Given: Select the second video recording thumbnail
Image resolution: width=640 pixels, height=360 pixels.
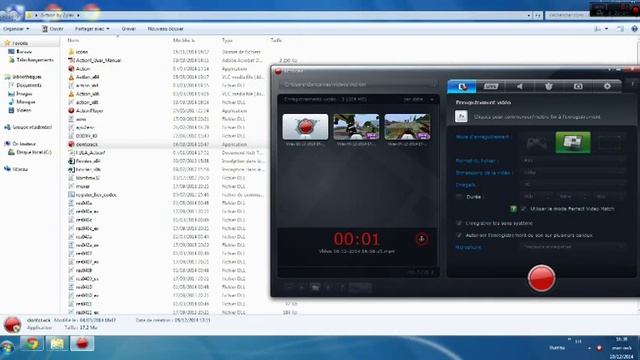Looking at the screenshot, I should click(x=356, y=127).
